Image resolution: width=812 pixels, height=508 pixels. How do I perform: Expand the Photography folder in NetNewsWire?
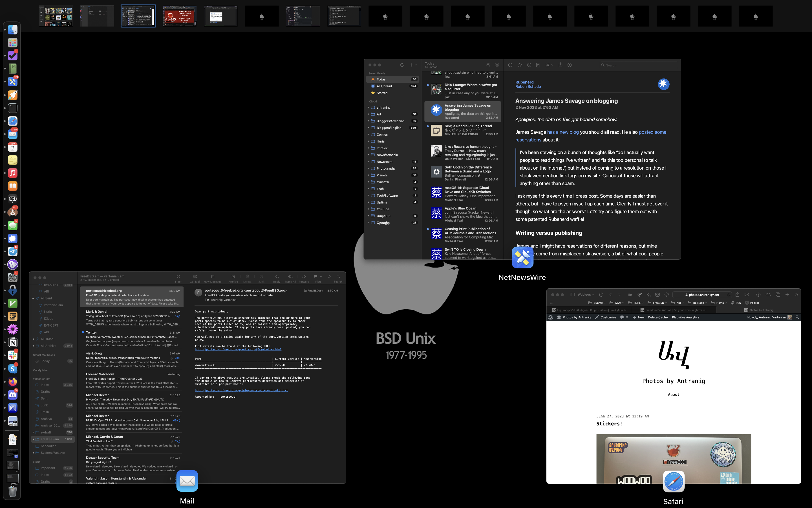pos(368,168)
